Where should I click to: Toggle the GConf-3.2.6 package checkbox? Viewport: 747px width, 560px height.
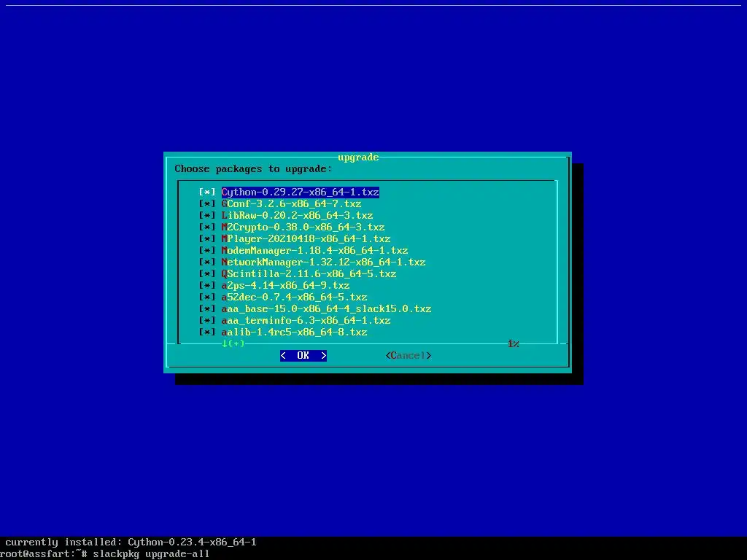[x=207, y=204]
